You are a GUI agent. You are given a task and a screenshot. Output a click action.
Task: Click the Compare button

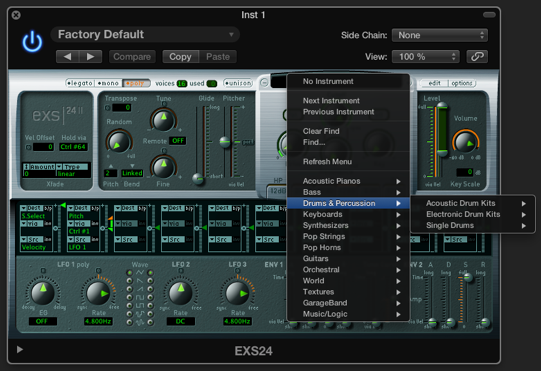(132, 57)
